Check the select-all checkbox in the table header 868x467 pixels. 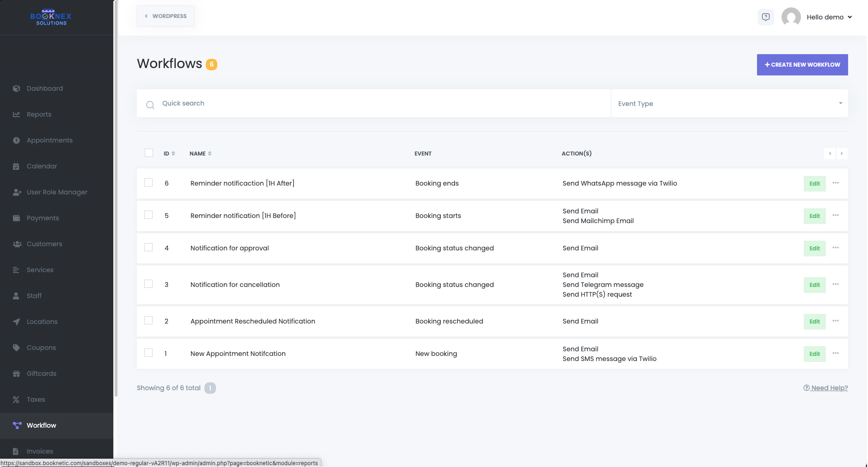pyautogui.click(x=148, y=152)
